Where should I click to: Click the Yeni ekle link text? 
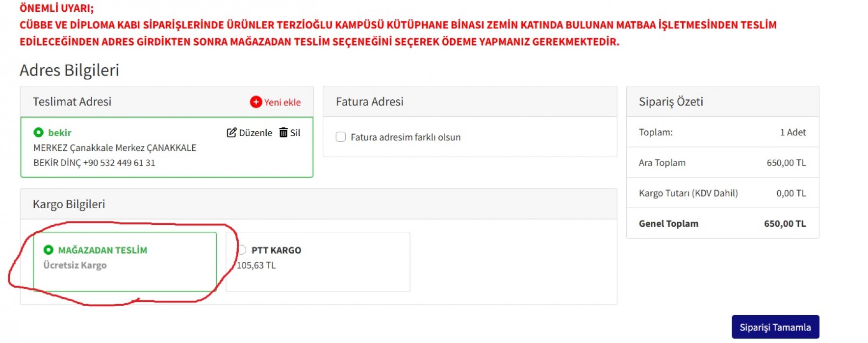pyautogui.click(x=282, y=102)
